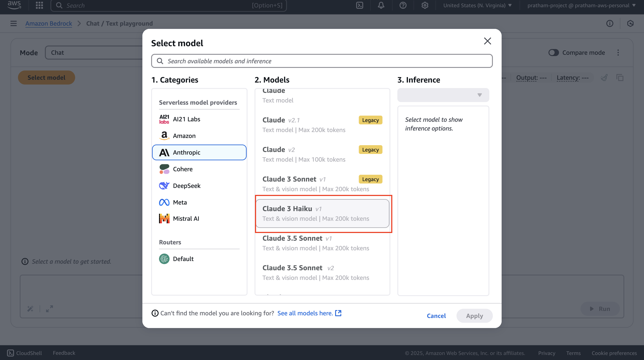644x360 pixels.
Task: Open the hamburger navigation menu
Action: pyautogui.click(x=14, y=23)
